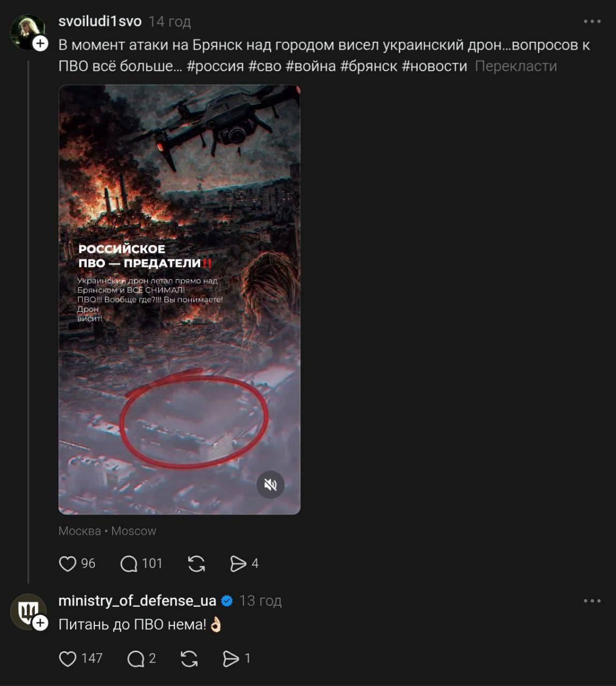This screenshot has height=686, width=616.
Task: Open the ministry_of_defense_ua profile username
Action: click(x=137, y=601)
